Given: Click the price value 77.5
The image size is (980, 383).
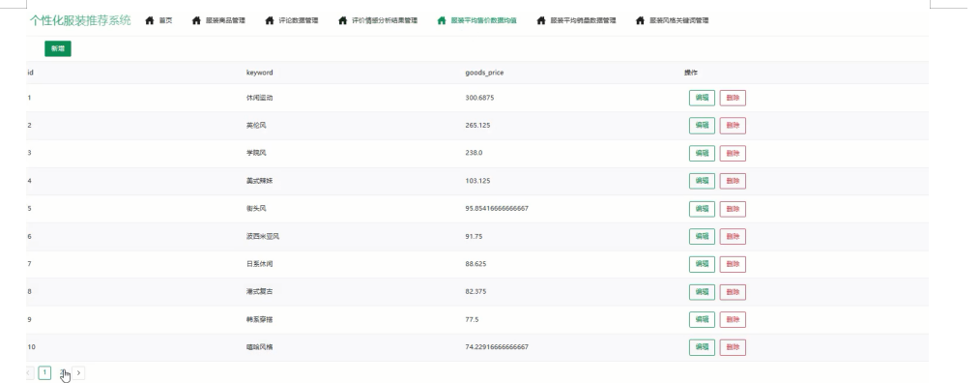Looking at the screenshot, I should tap(472, 320).
